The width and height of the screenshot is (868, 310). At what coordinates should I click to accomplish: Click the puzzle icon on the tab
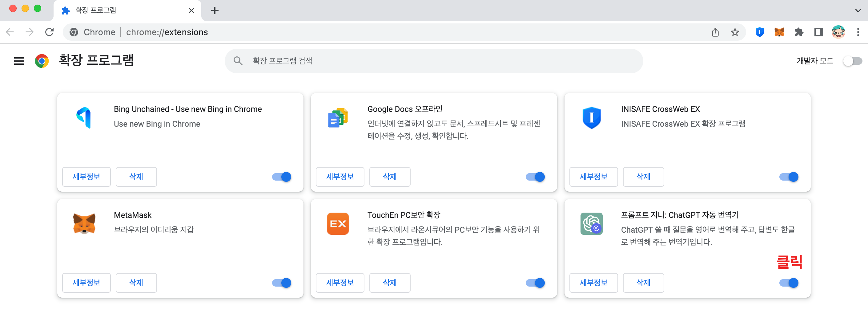click(x=66, y=10)
